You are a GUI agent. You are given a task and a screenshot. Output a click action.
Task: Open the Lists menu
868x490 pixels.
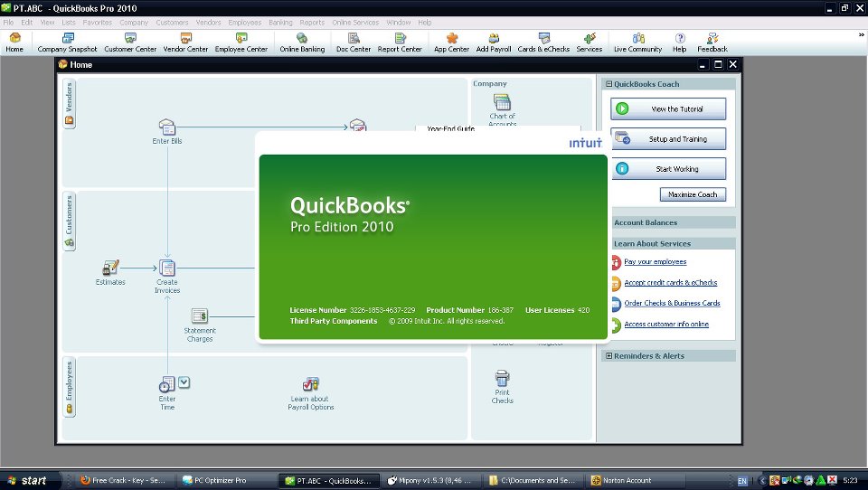click(69, 23)
